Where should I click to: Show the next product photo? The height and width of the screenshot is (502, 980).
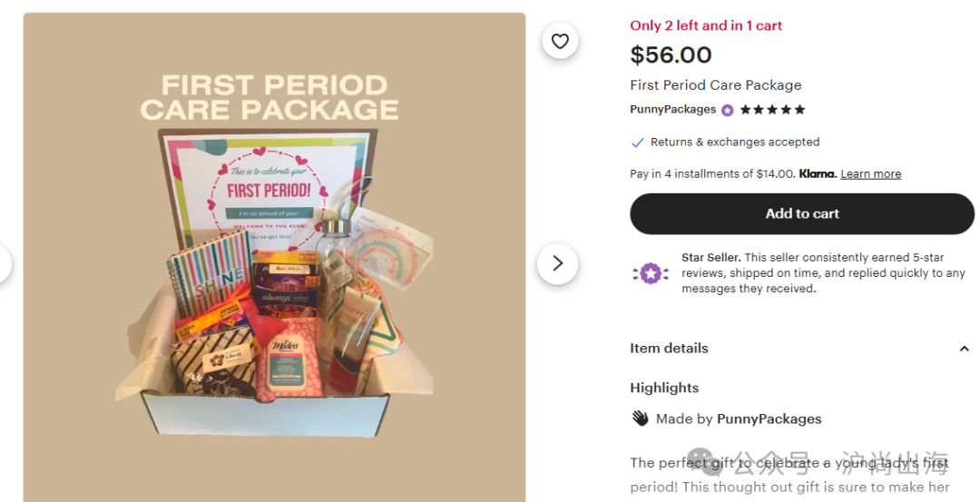click(557, 263)
